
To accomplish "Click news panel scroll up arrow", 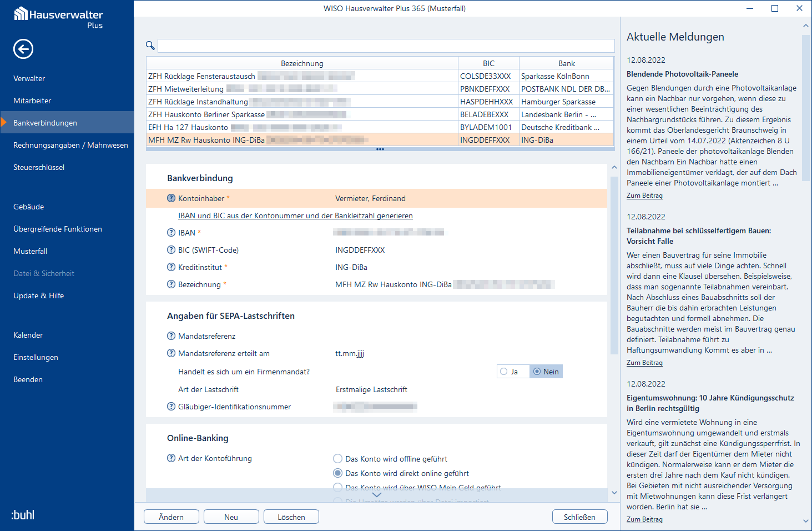I will tap(806, 26).
